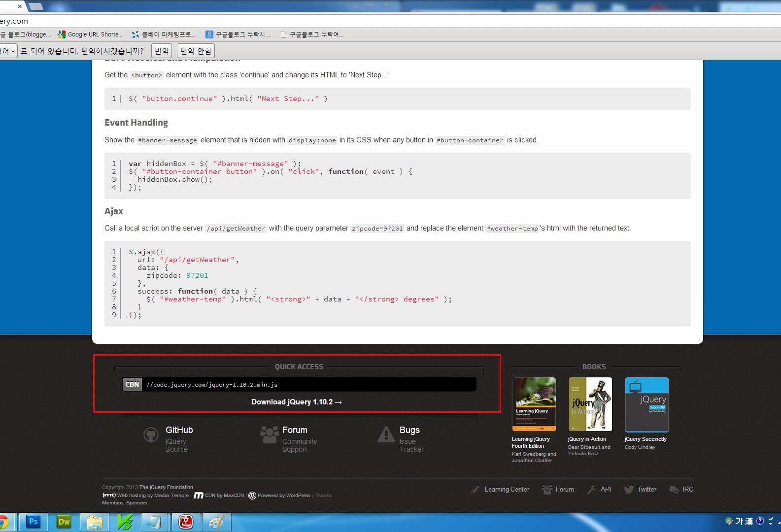Click the IME help question mark icon
Screen dimensions: 781x532
(760, 521)
